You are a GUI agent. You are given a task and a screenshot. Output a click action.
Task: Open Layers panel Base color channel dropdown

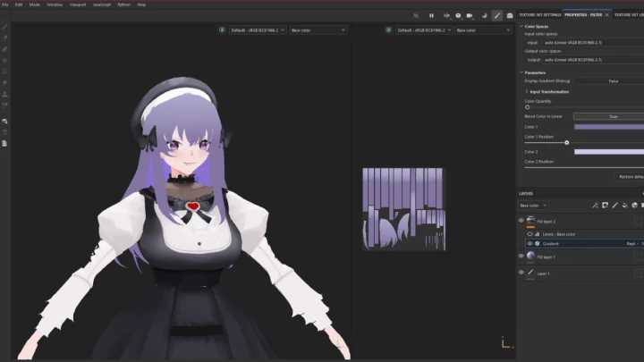533,206
